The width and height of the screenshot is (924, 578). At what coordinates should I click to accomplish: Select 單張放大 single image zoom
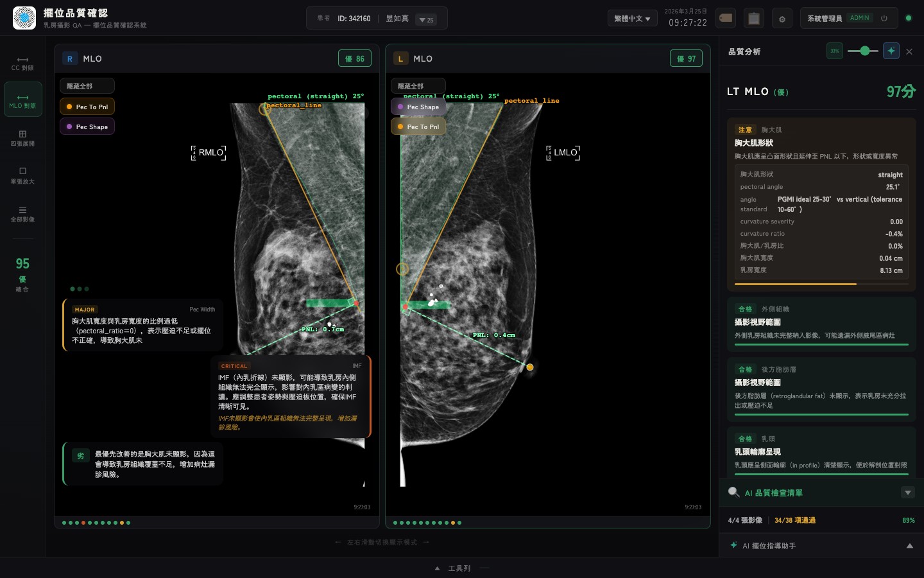22,175
